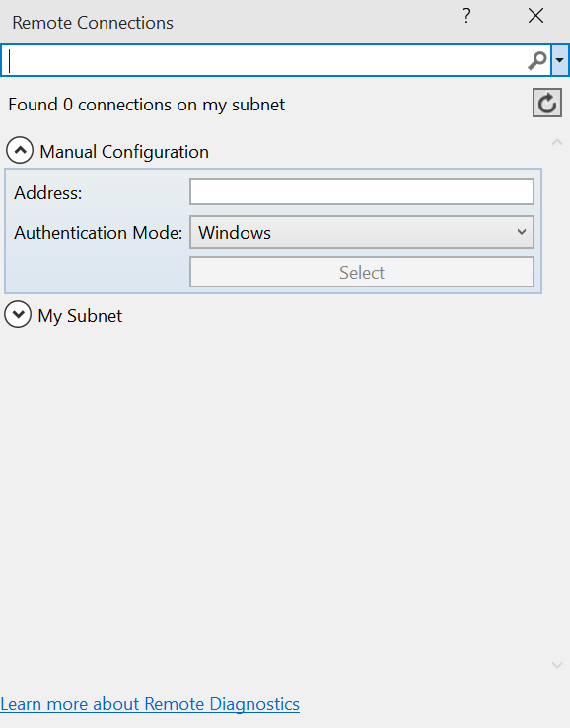Focus the Address text field
570x728 pixels.
tap(362, 191)
